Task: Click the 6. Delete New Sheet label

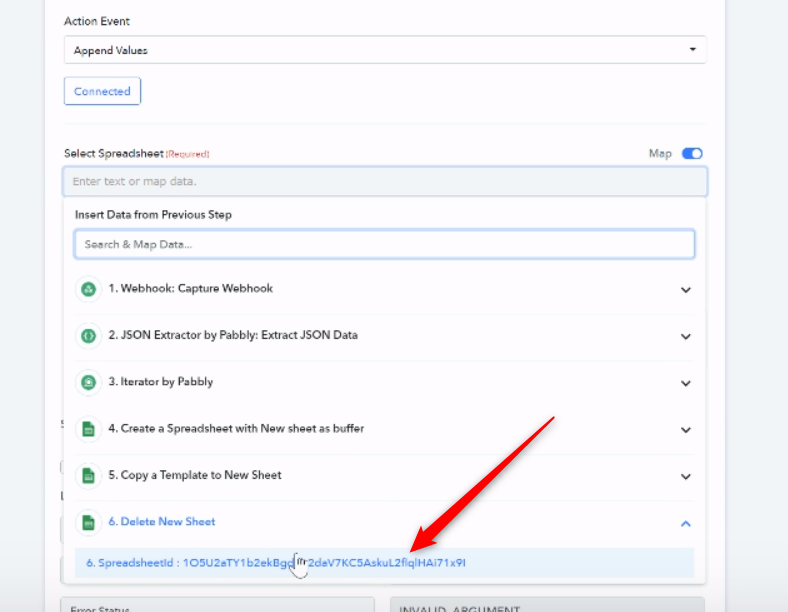Action: (x=161, y=522)
